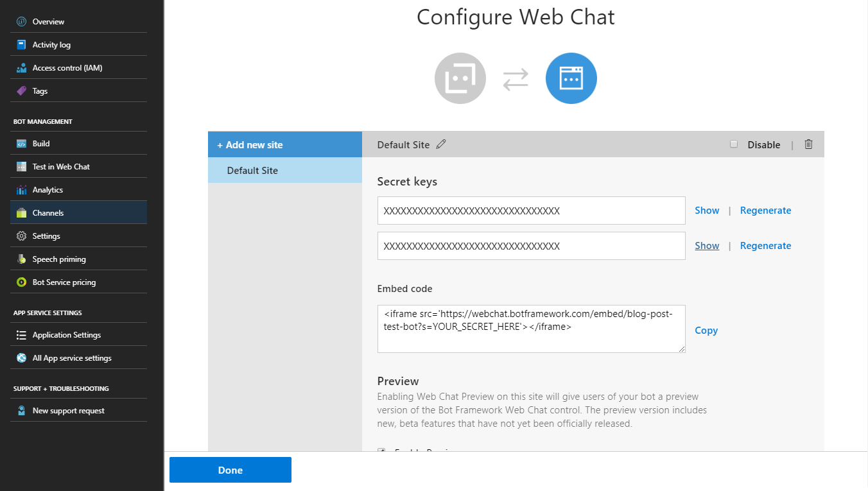
Task: Click the Bot Service pricing icon
Action: (x=21, y=282)
